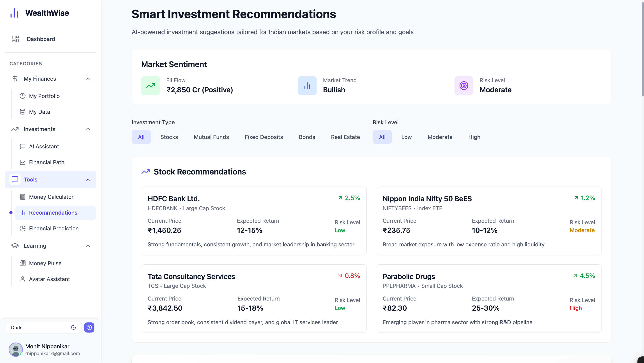Open the Financial Prediction page

pyautogui.click(x=53, y=228)
